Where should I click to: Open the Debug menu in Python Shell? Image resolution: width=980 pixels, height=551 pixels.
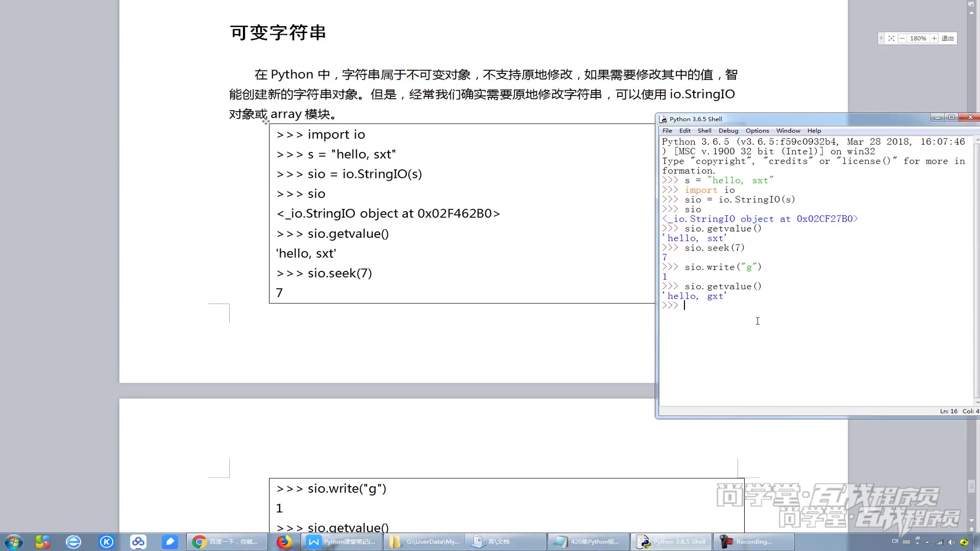coord(728,131)
